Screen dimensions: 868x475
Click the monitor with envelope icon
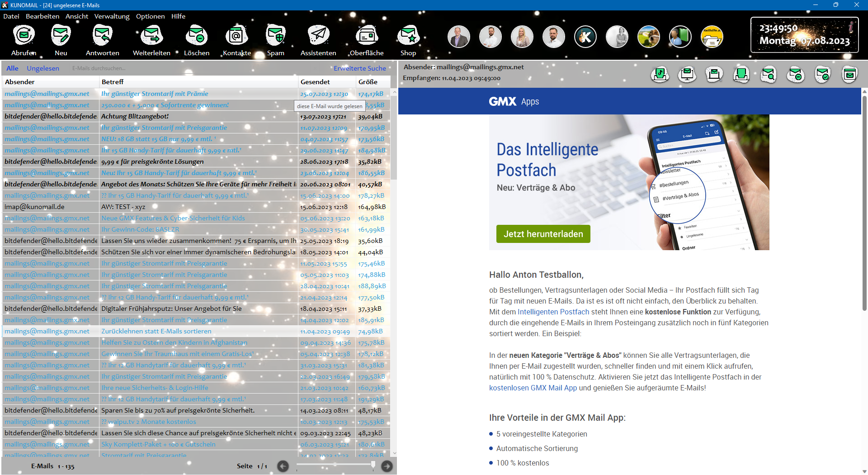687,74
